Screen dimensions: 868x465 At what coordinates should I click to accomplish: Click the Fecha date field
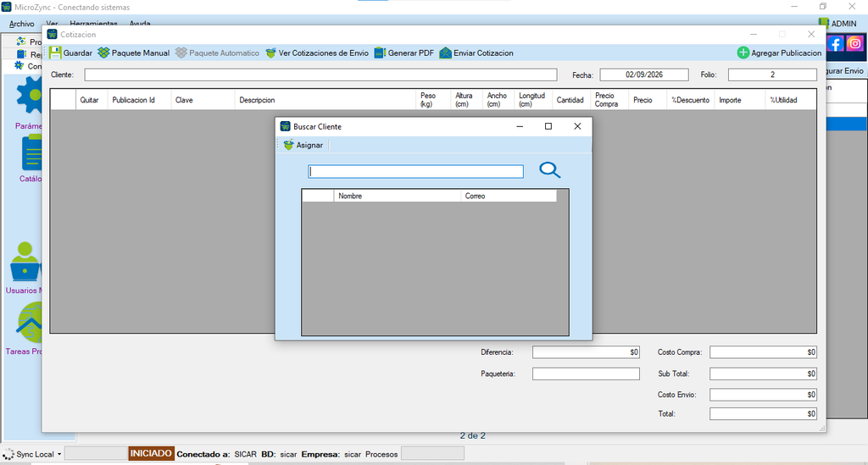point(644,75)
